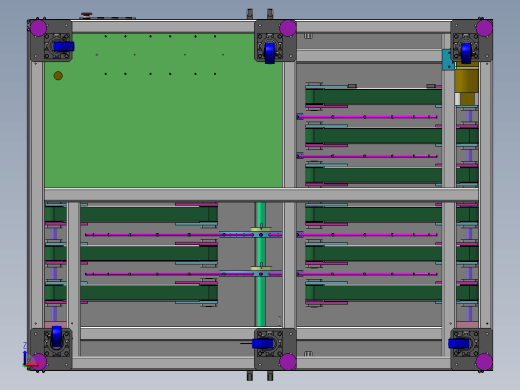
Task: Click the lower yellow collar on teal shaft
Action: point(261,268)
